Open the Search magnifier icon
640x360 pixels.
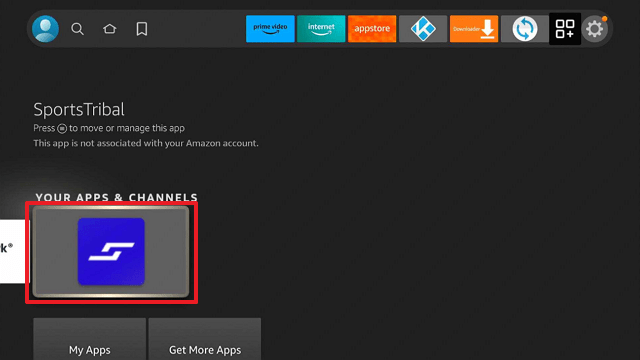[77, 29]
